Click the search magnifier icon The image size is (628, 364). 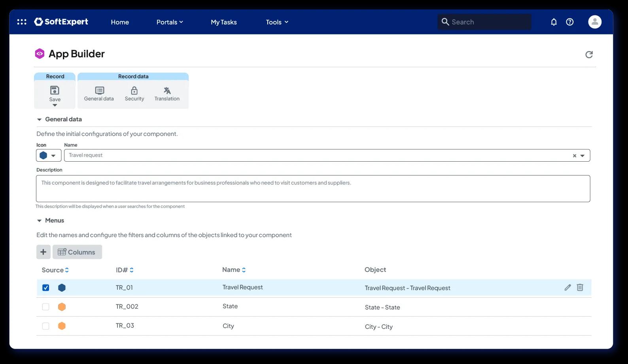coord(445,22)
